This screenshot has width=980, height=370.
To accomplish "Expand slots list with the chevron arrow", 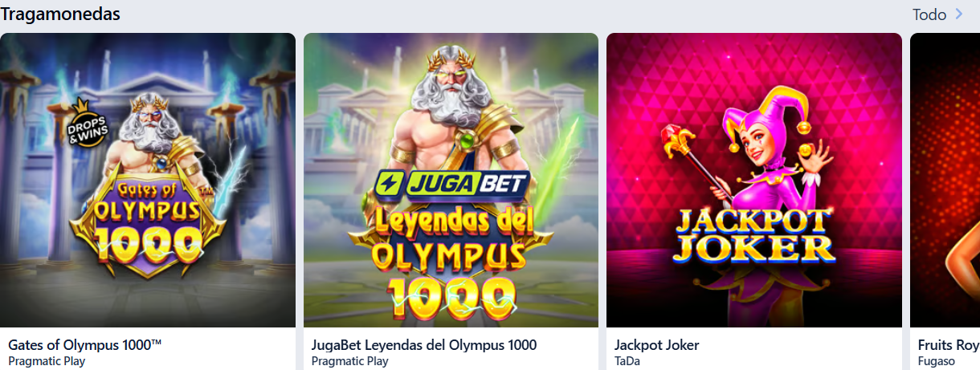I will tap(958, 14).
